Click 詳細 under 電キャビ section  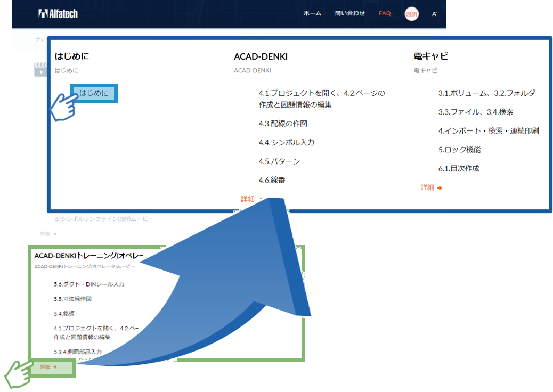[431, 187]
